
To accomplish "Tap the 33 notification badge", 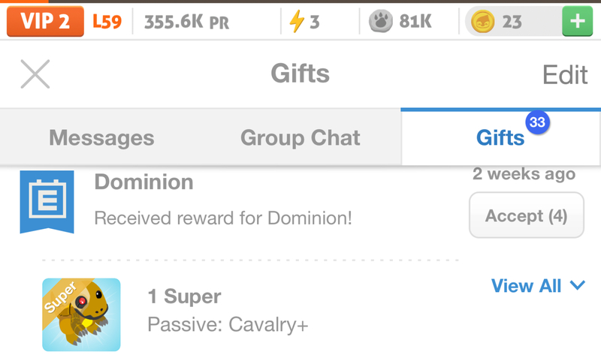I will click(537, 123).
